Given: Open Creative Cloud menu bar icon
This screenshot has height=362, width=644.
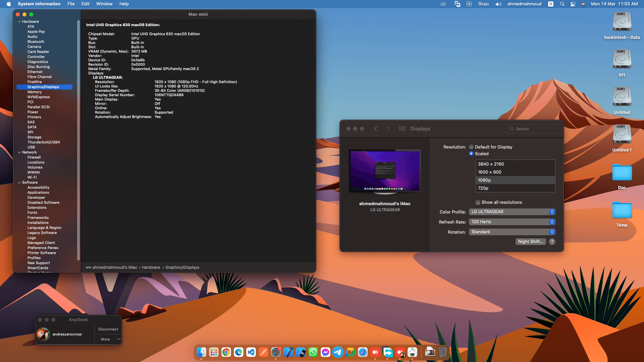Looking at the screenshot, I should pos(443,4).
